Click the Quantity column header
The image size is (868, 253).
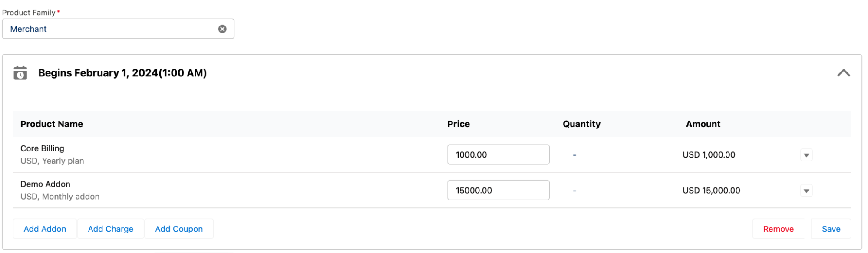(x=581, y=124)
